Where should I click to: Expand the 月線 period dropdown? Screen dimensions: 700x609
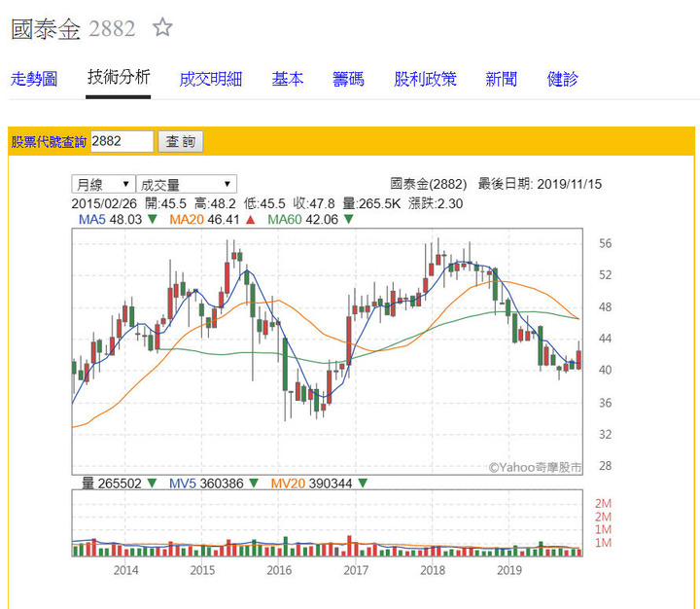point(103,184)
